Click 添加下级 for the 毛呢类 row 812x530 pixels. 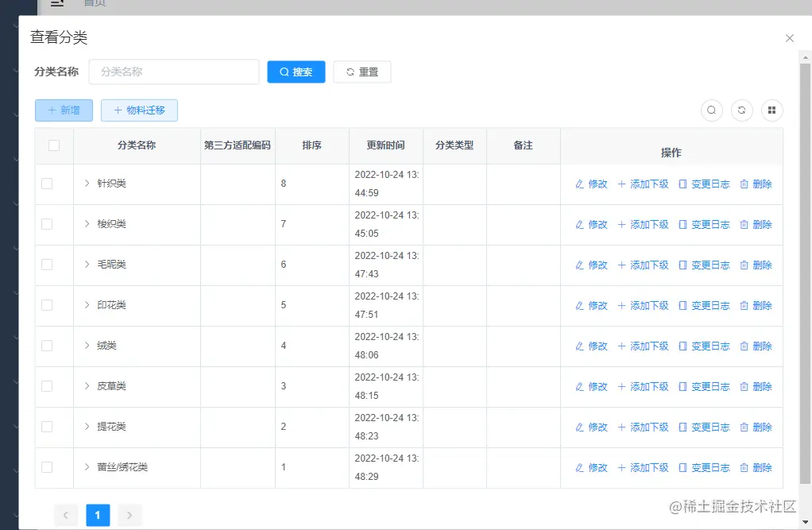coord(643,265)
